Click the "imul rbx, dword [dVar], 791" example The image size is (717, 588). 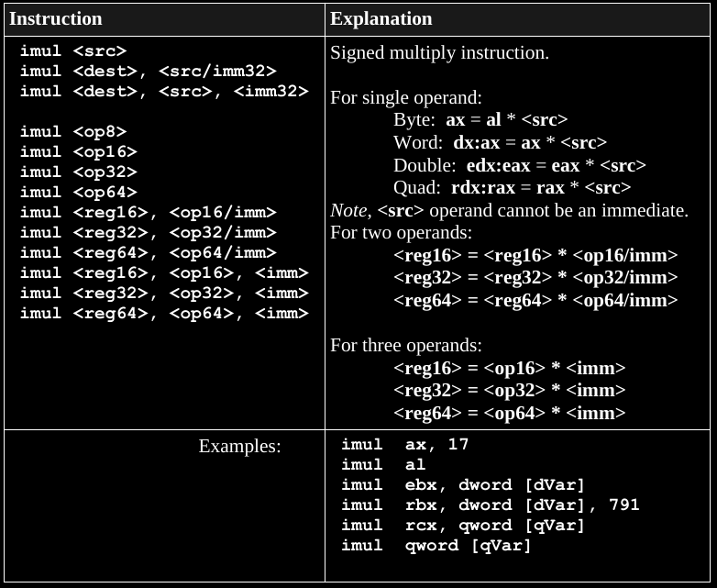tap(490, 505)
